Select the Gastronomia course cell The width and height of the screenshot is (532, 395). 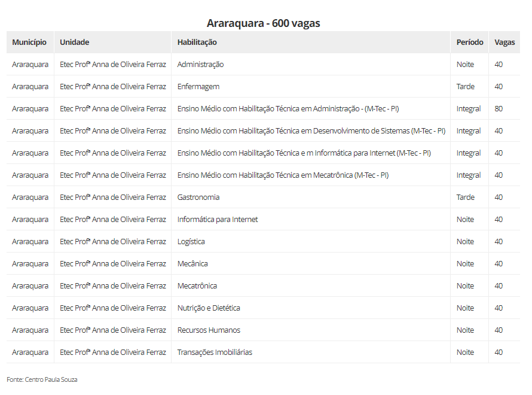(x=198, y=197)
